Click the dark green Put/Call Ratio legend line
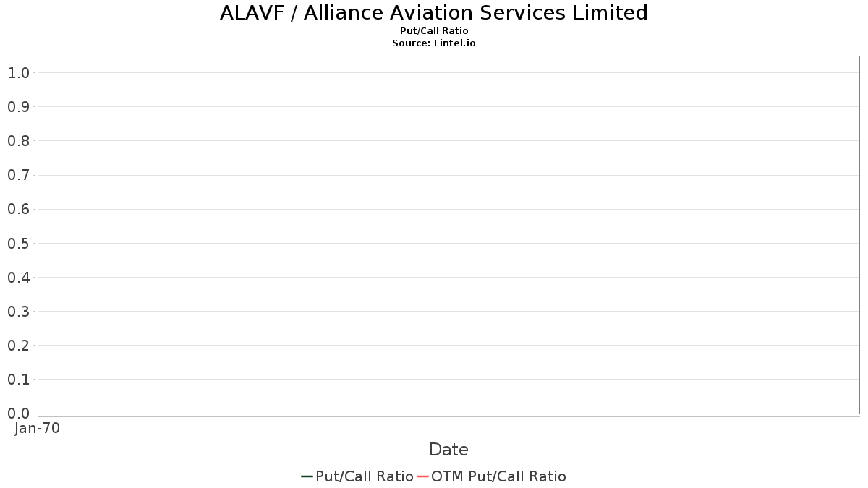Viewport: 868px width, 488px height. click(x=307, y=476)
